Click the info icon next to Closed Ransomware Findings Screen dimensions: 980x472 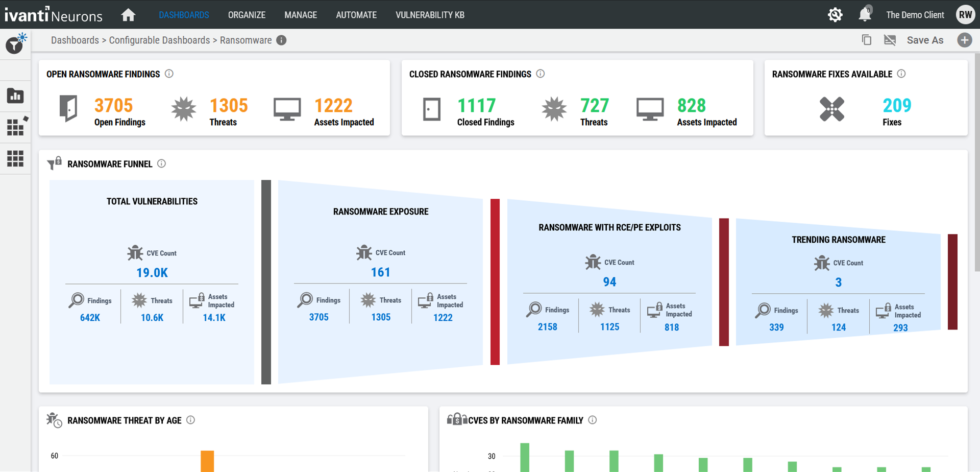click(x=541, y=74)
